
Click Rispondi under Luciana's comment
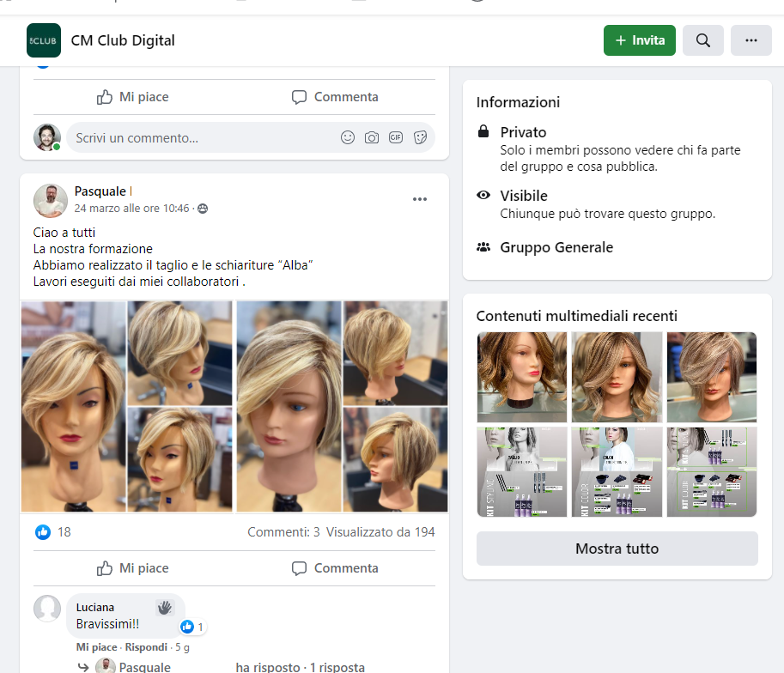click(146, 647)
